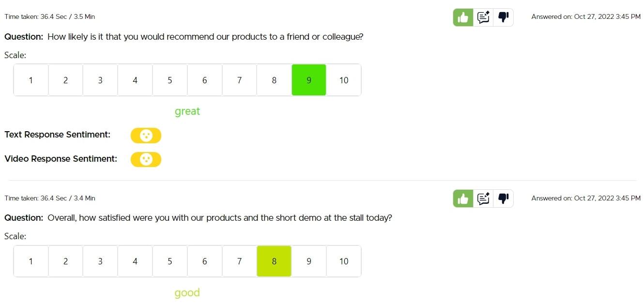This screenshot has height=305, width=644.
Task: Click comment note icon for recommend question
Action: click(x=483, y=18)
